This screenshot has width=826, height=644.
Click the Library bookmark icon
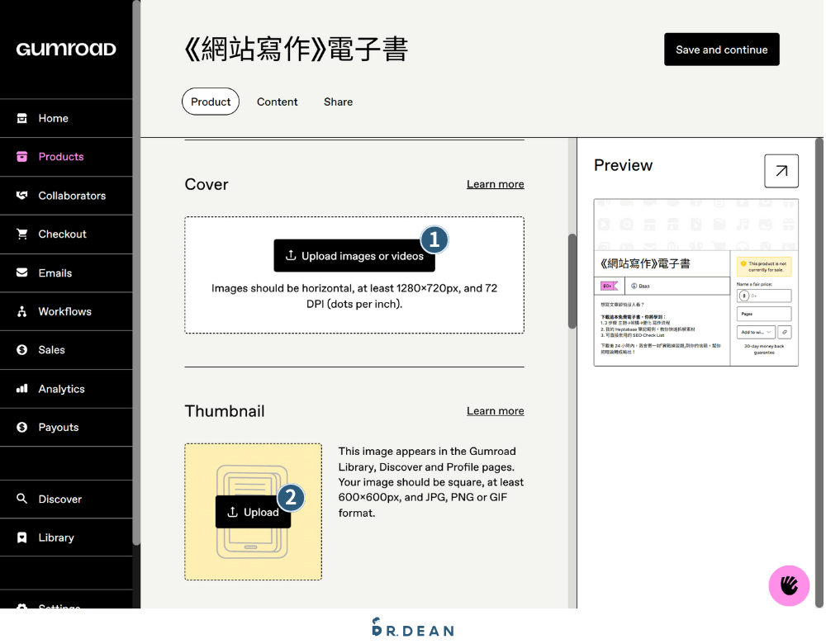click(x=22, y=537)
